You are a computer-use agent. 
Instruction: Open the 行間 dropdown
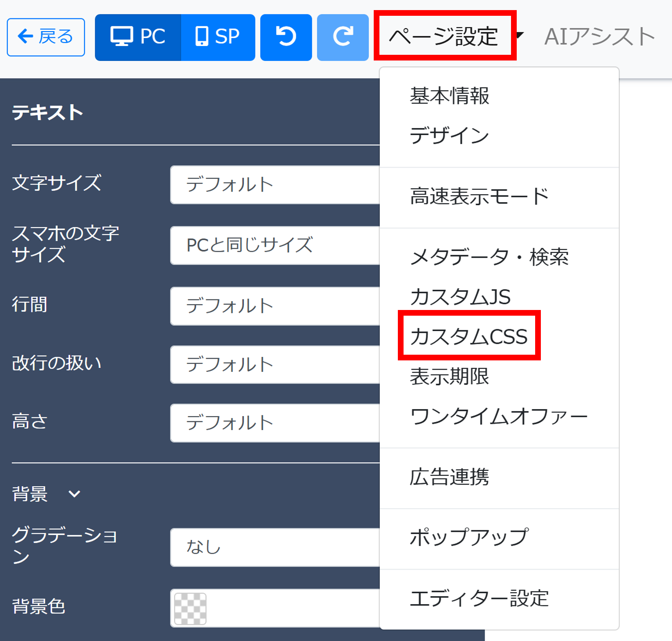tap(275, 306)
